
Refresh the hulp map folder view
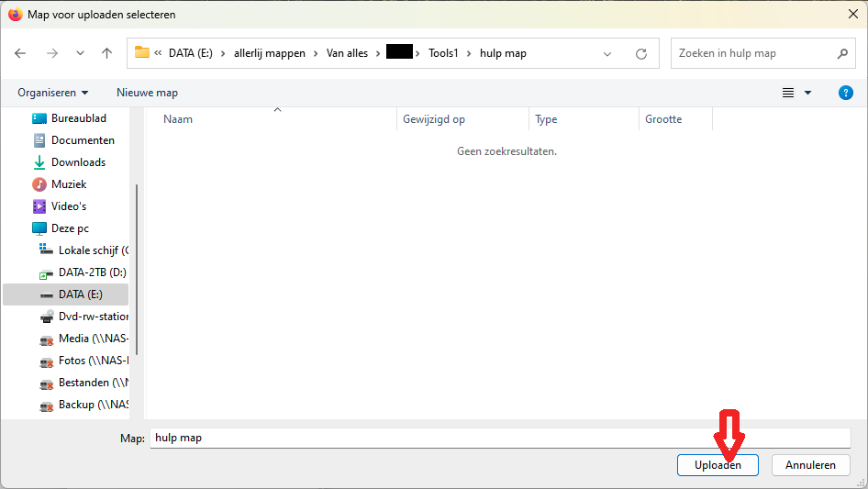click(641, 53)
